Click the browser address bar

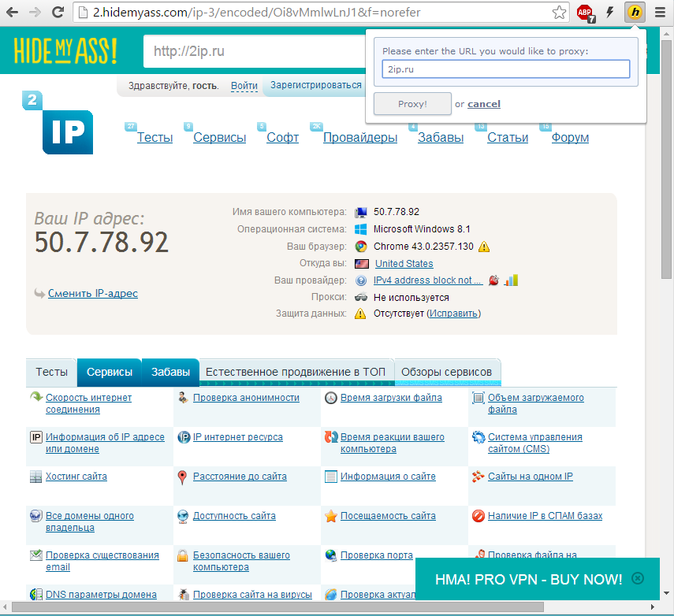[x=320, y=13]
